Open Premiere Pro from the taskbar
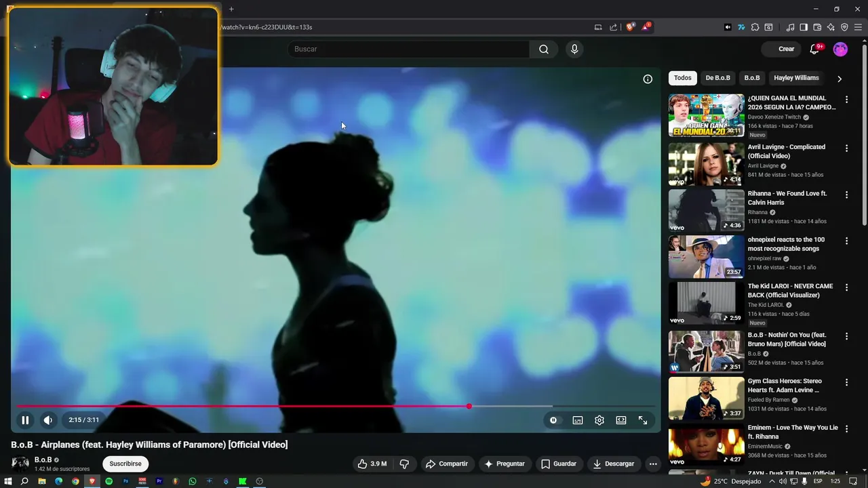Viewport: 868px width, 488px height. [x=159, y=481]
